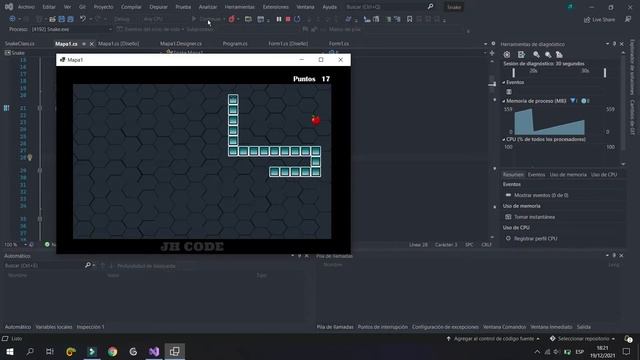Viewport: 640px width, 360px height.
Task: Click the Save file icon in the toolbar
Action: (62, 19)
